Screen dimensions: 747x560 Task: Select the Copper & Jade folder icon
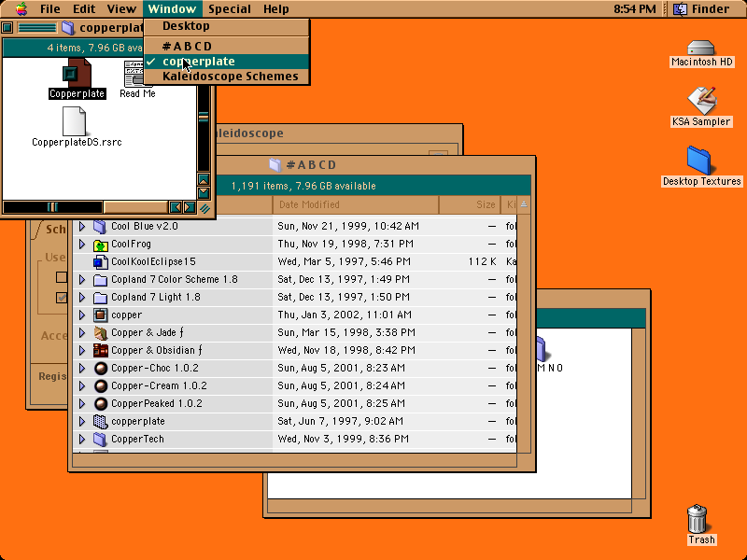(x=100, y=333)
